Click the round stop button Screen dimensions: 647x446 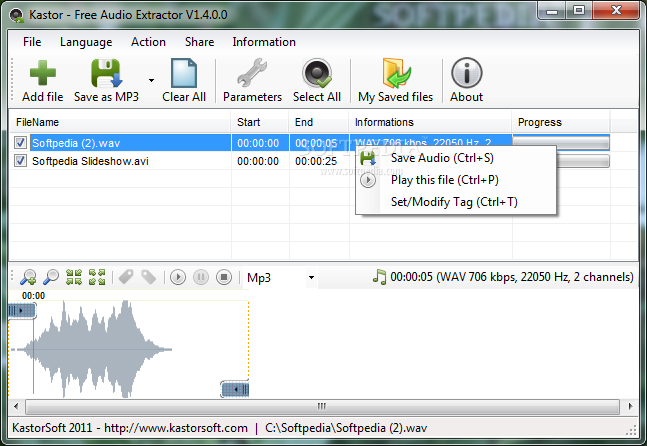[224, 277]
